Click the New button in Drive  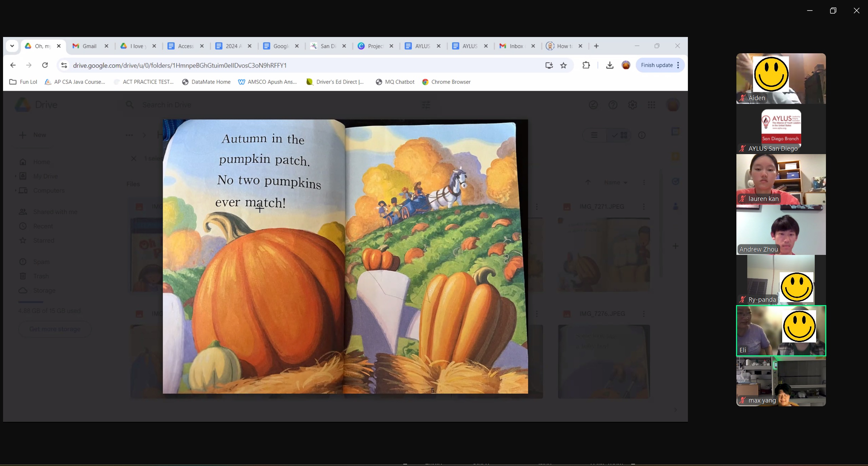tap(33, 135)
